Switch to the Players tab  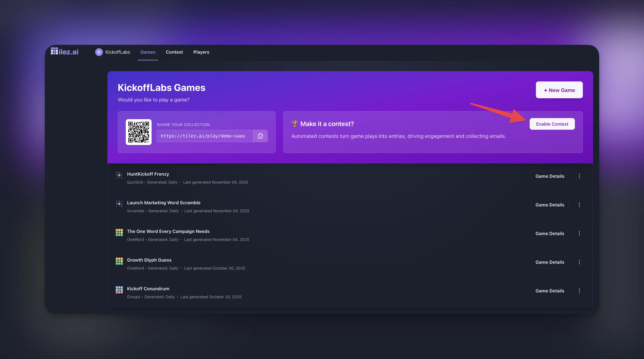point(201,52)
